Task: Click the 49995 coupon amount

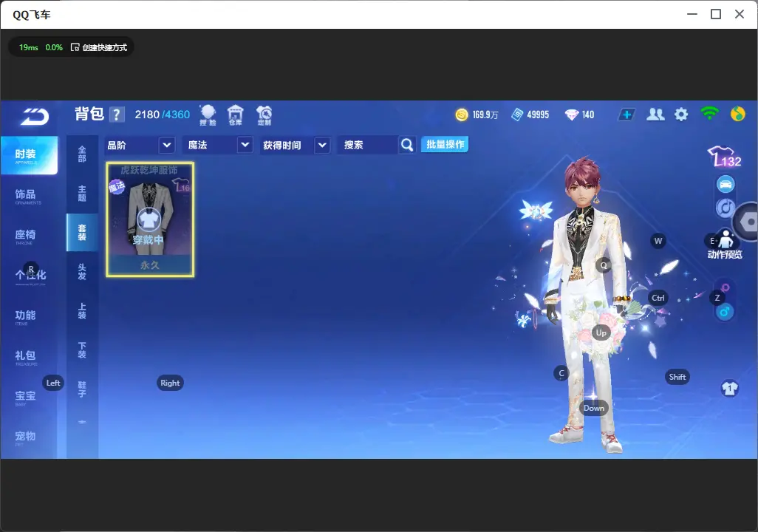Action: point(538,115)
